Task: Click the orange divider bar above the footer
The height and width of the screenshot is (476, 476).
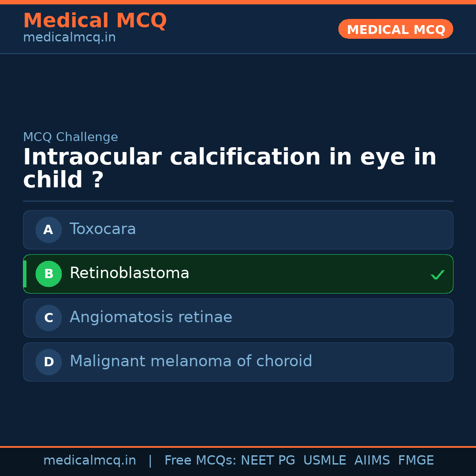Action: [x=238, y=446]
